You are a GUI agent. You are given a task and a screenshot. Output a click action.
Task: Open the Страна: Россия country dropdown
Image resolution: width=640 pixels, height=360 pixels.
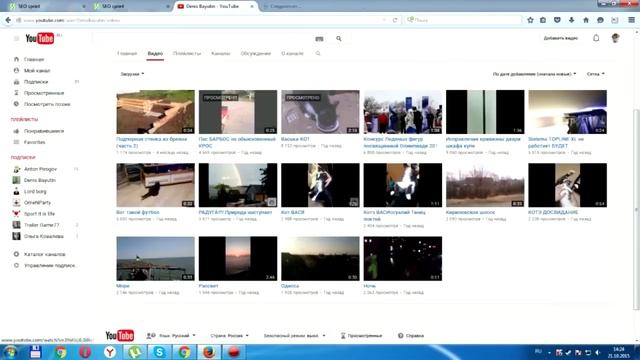click(229, 336)
